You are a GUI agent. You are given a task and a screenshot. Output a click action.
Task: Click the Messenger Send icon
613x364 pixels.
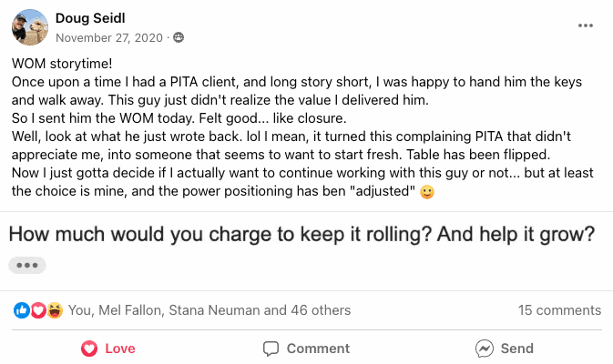click(485, 349)
